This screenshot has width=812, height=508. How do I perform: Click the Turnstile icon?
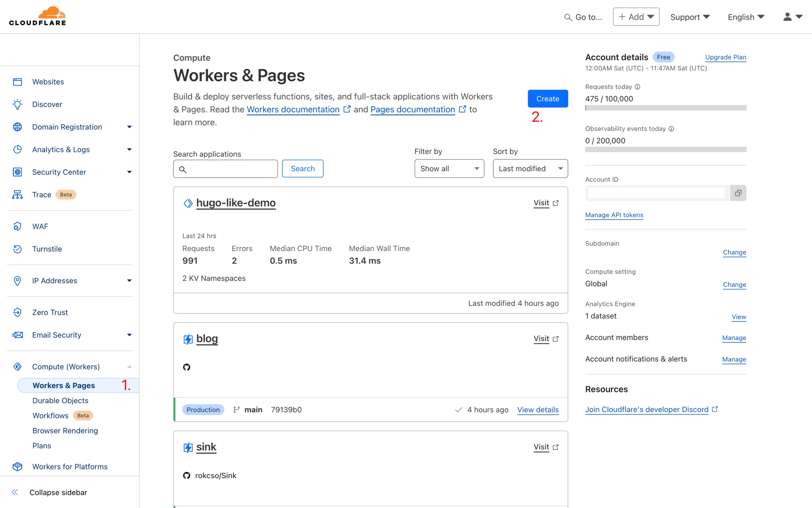[x=17, y=249]
